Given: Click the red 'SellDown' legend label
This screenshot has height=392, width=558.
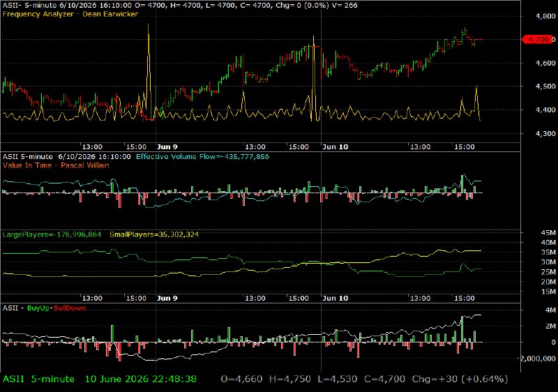Looking at the screenshot, I should click(x=69, y=308).
